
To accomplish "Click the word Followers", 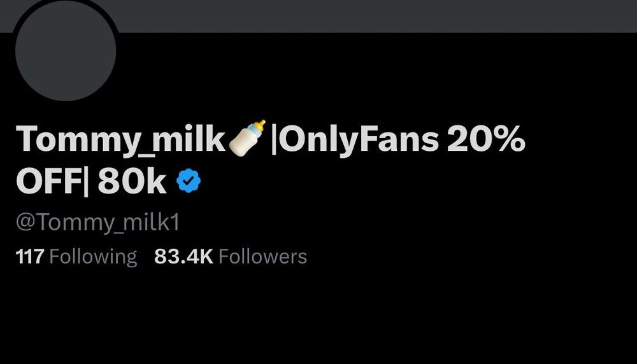I will click(262, 256).
